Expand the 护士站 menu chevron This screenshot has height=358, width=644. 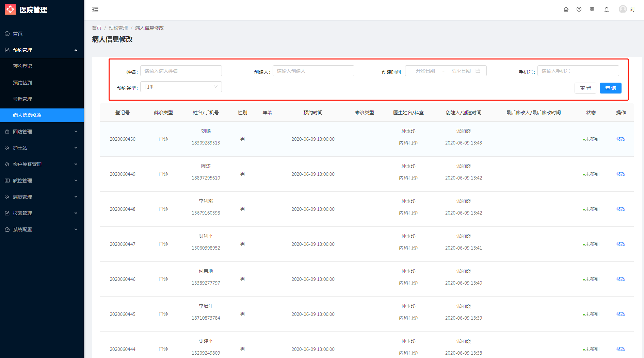click(76, 148)
